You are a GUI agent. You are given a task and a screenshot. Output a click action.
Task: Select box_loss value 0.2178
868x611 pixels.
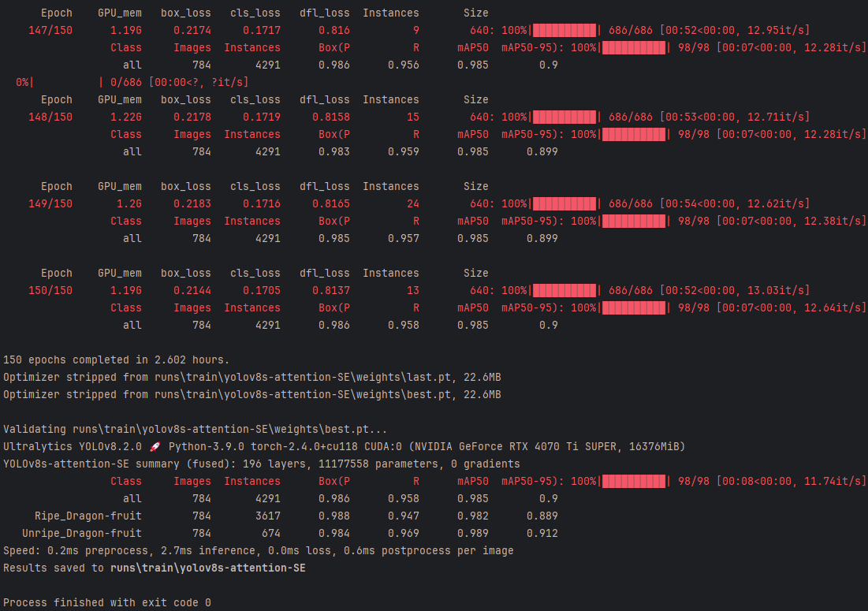(x=192, y=117)
